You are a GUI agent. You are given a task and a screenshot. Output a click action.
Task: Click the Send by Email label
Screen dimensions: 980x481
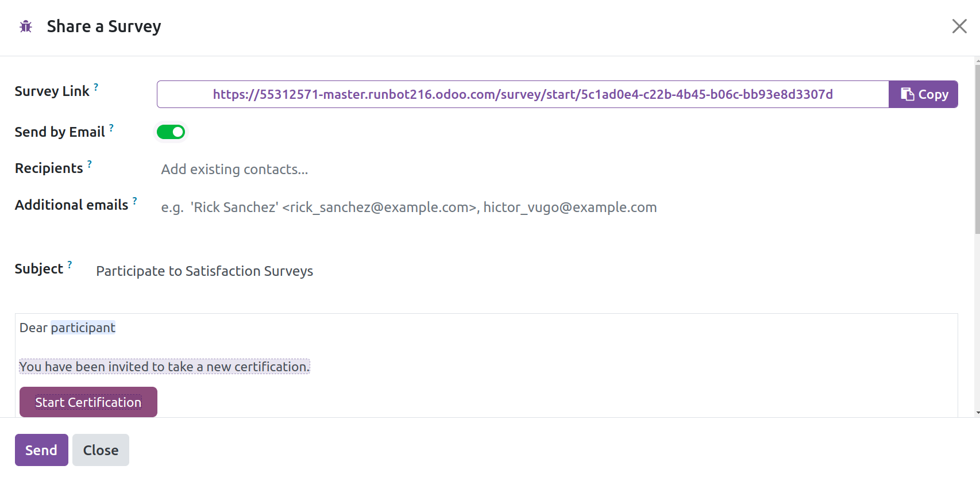click(x=60, y=132)
